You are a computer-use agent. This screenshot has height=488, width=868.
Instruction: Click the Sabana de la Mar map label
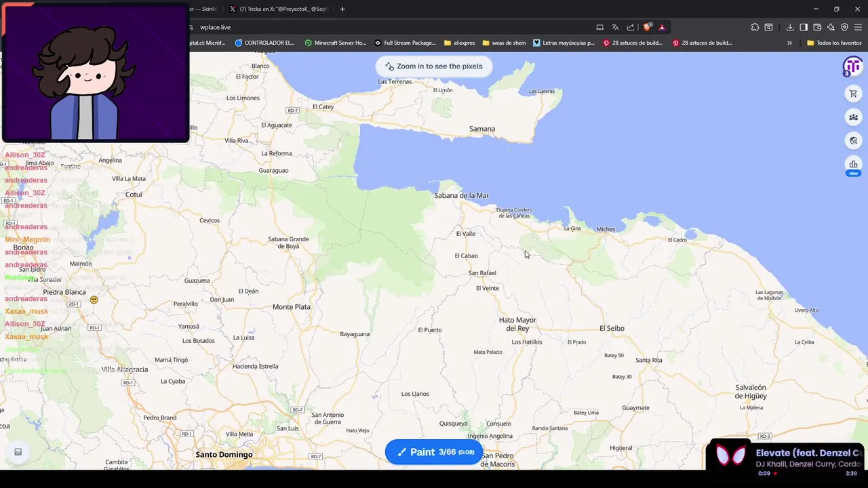pyautogui.click(x=462, y=195)
